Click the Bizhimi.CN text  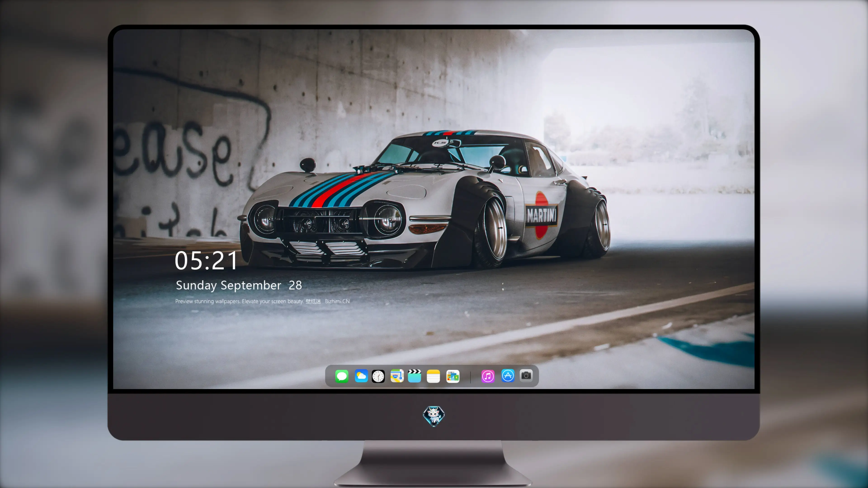337,301
